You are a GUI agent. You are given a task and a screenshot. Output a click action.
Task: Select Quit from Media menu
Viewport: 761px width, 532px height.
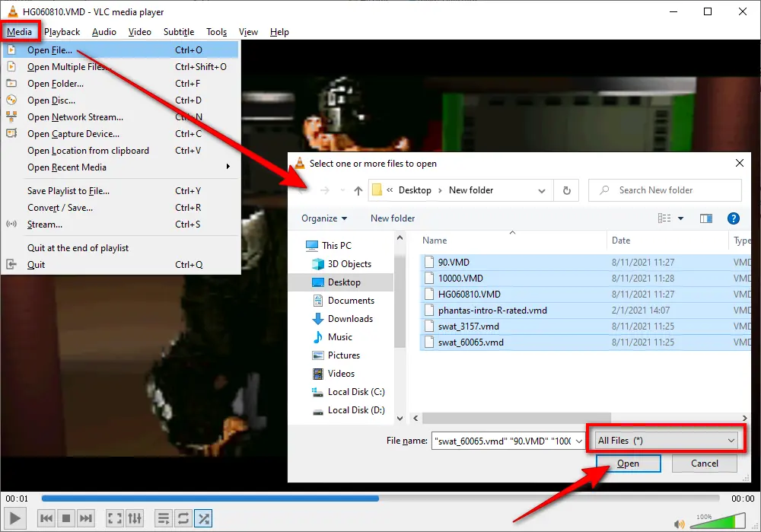[x=120, y=265]
